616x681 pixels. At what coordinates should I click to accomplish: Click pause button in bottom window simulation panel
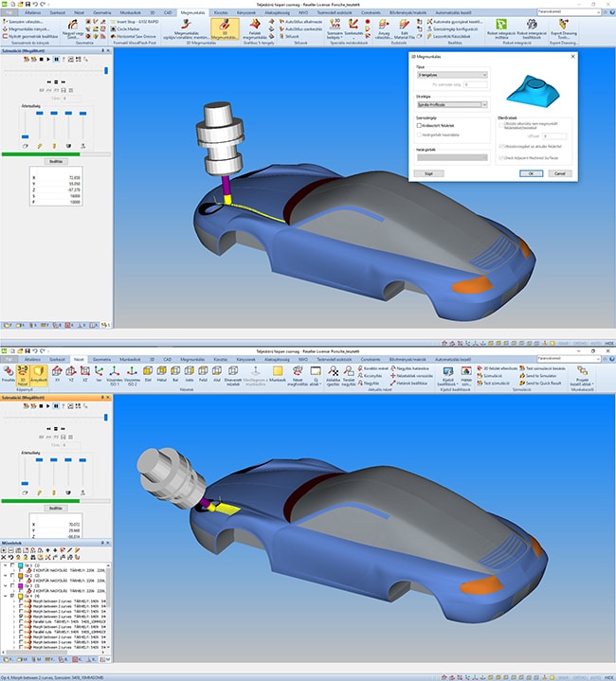pyautogui.click(x=56, y=405)
